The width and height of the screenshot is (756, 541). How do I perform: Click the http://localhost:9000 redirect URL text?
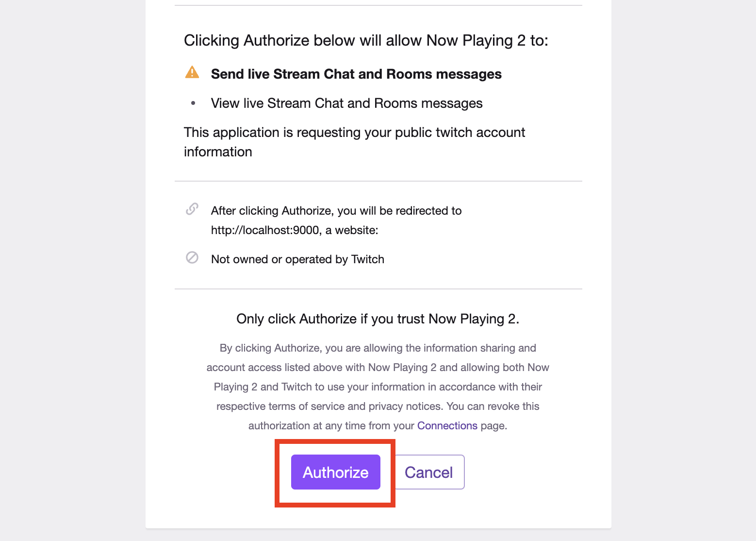tap(265, 230)
